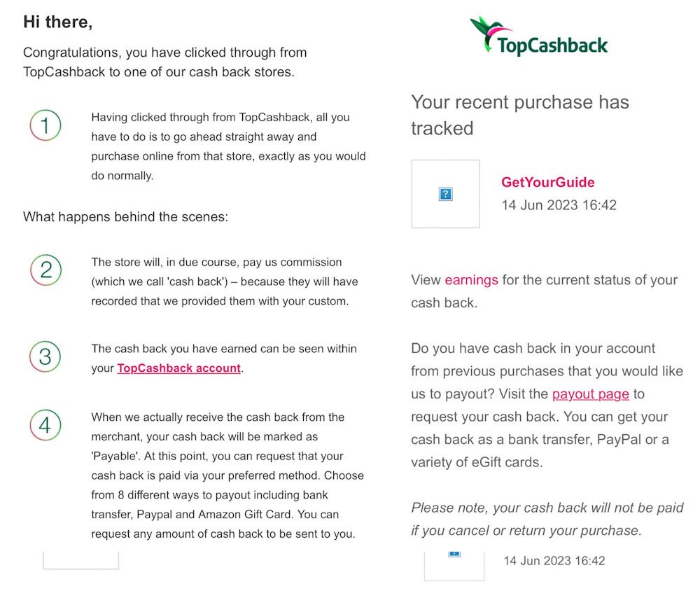Screen dimensions: 700x591
Task: Click the "Hi there," greeting heading
Action: (58, 22)
